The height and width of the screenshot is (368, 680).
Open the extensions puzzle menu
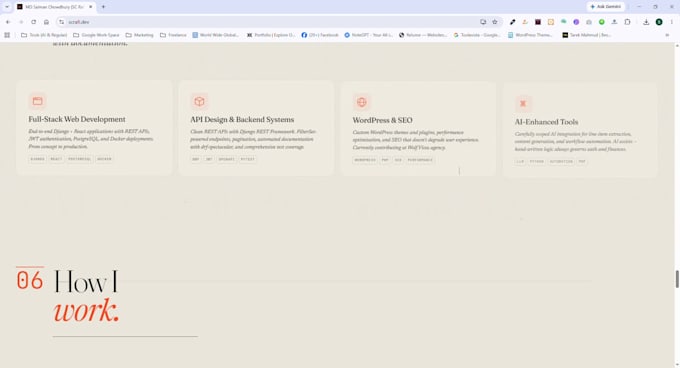click(627, 22)
